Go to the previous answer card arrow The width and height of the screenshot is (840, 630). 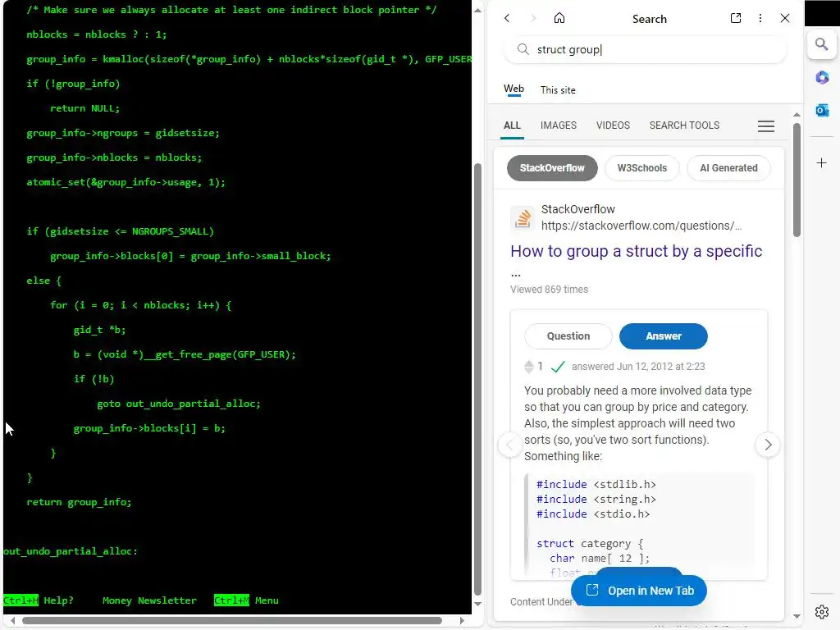click(x=510, y=445)
